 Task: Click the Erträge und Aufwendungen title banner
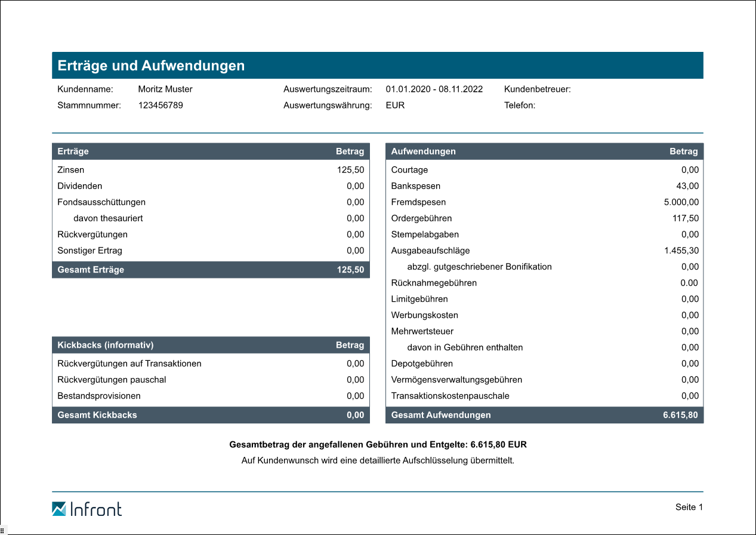377,66
